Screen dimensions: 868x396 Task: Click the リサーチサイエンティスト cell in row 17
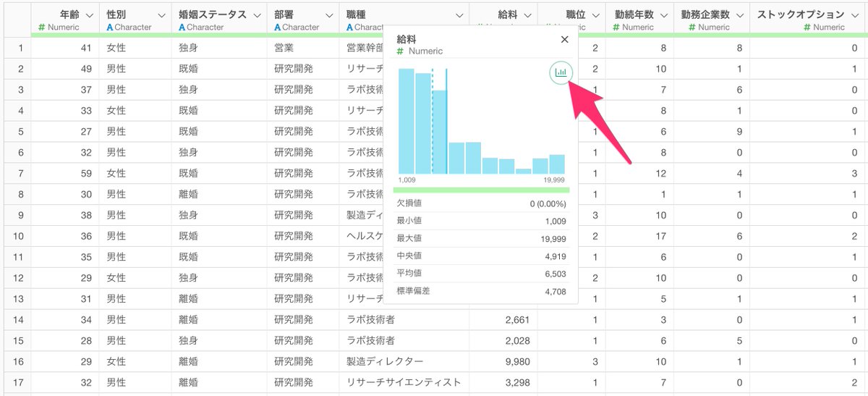[404, 382]
